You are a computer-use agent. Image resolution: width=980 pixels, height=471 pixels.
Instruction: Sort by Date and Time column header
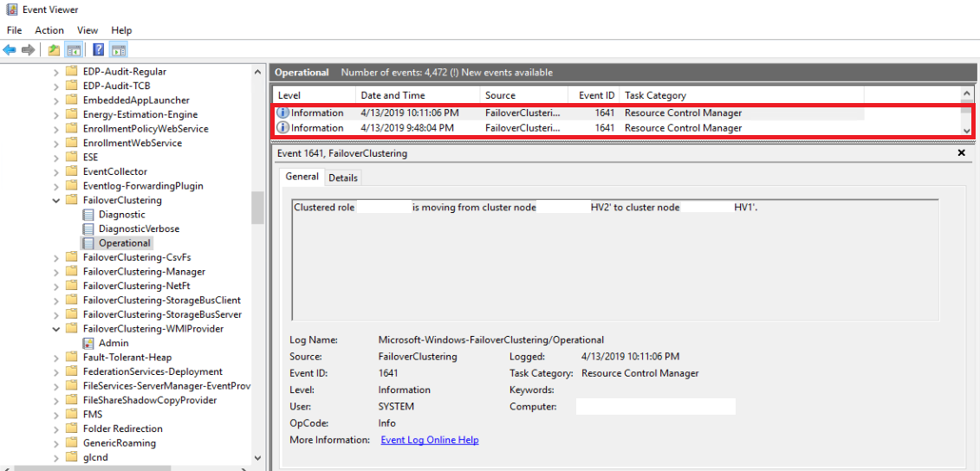tap(419, 95)
